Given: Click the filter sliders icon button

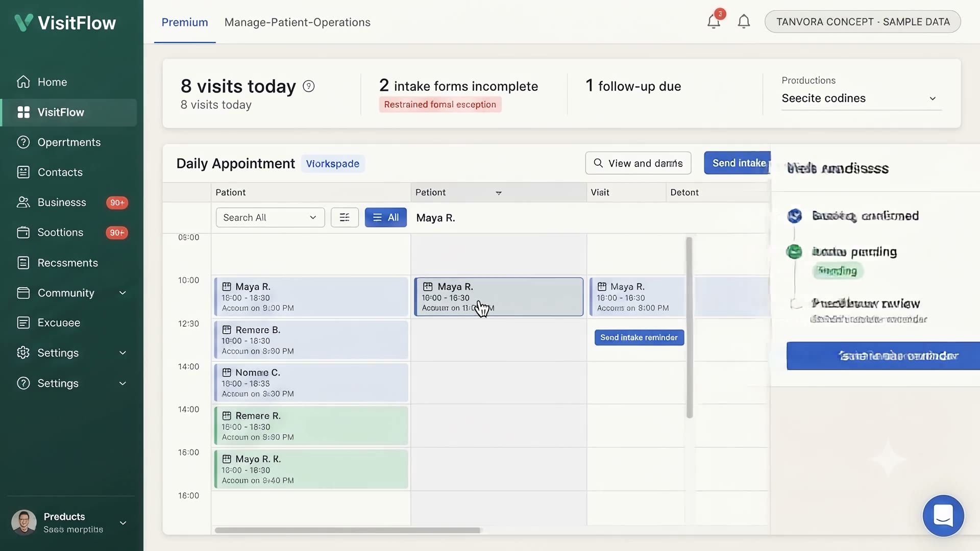Looking at the screenshot, I should click(x=345, y=217).
